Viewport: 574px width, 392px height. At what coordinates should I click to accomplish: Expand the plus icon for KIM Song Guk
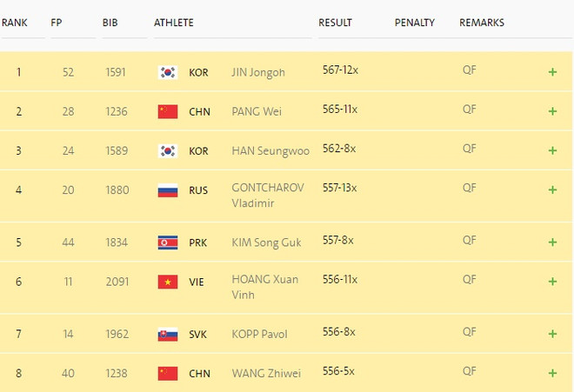(x=552, y=243)
